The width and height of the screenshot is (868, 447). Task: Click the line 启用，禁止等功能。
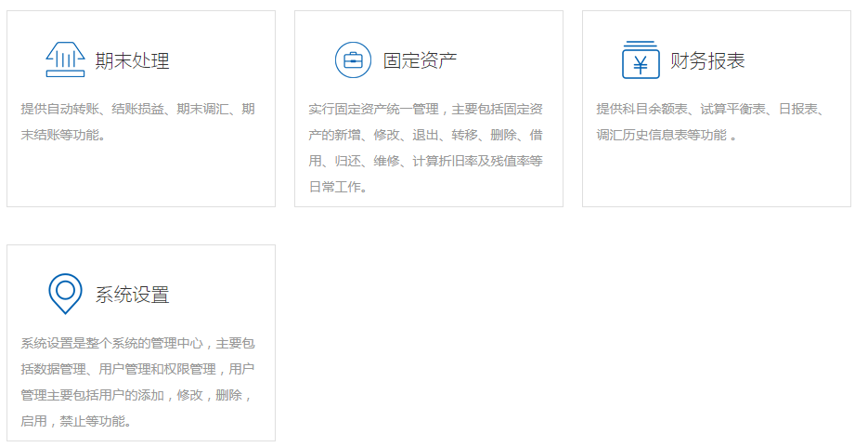click(x=77, y=421)
